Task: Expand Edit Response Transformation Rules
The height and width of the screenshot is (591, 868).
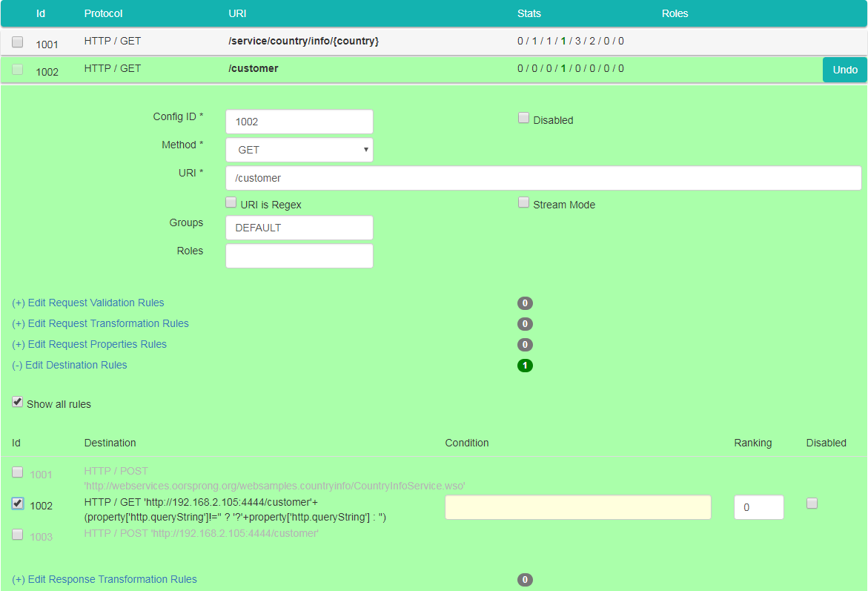Action: [x=105, y=579]
